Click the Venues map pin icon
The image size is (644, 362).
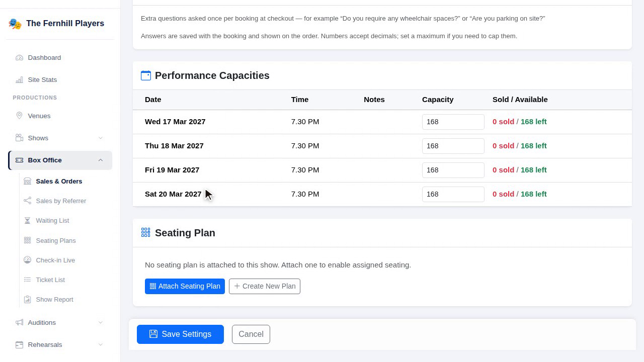[x=19, y=116]
